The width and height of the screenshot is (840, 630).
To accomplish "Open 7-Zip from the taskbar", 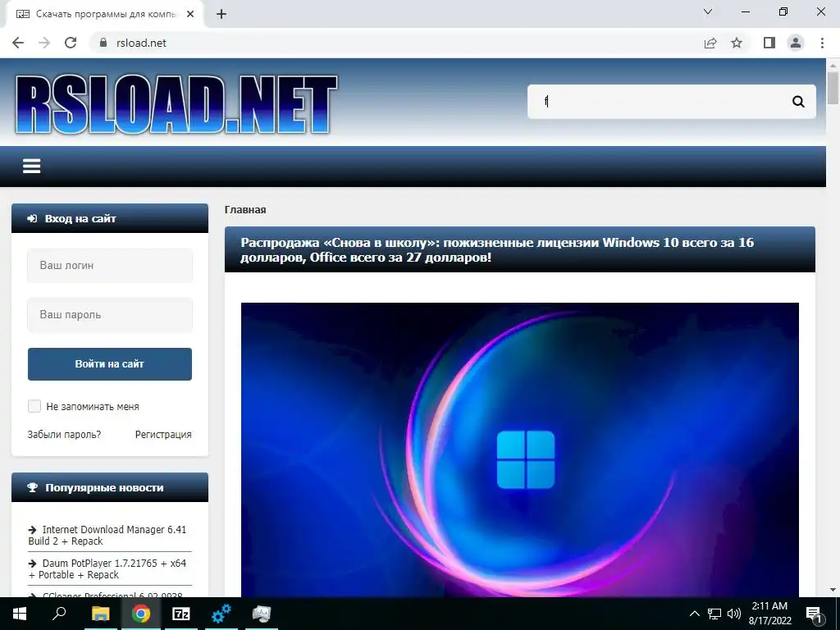I will [181, 614].
